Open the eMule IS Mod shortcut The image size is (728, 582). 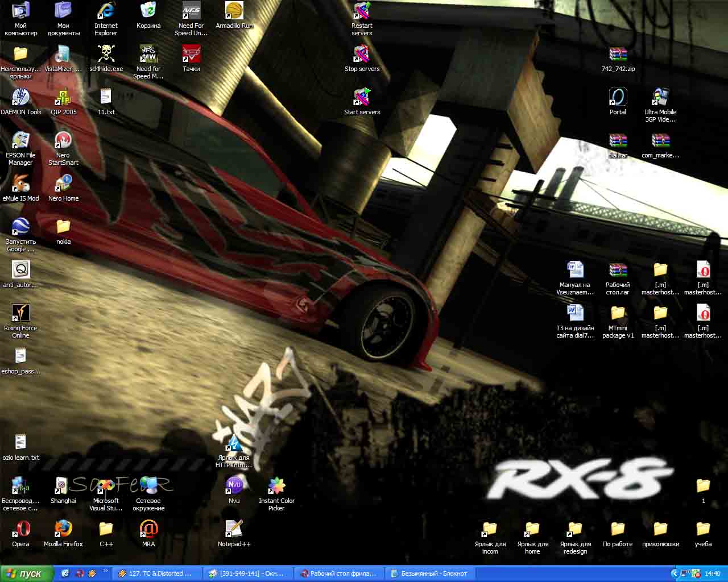tap(20, 189)
